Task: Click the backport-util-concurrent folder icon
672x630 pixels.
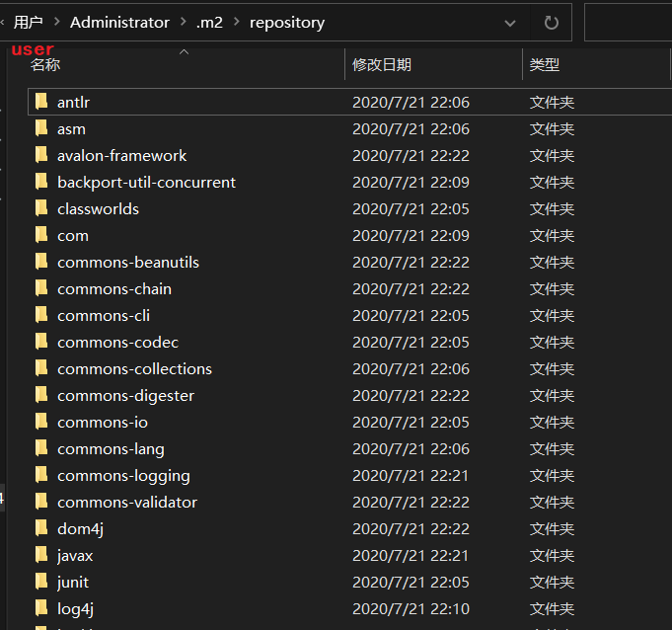Action: (41, 182)
